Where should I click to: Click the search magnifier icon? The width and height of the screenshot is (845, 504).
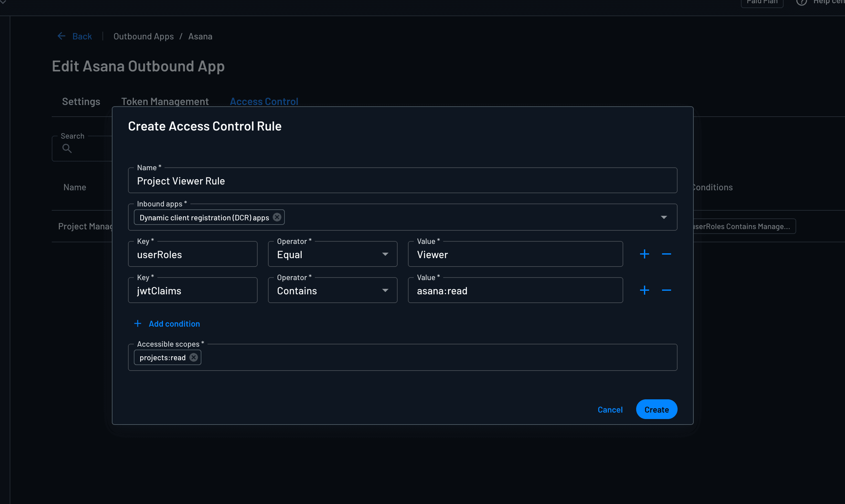click(67, 148)
